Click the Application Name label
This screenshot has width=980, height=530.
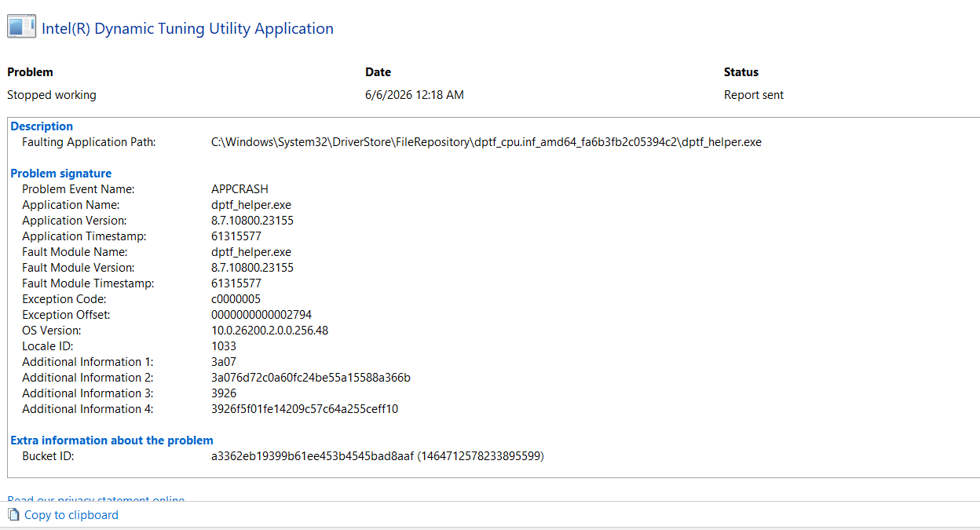point(71,205)
